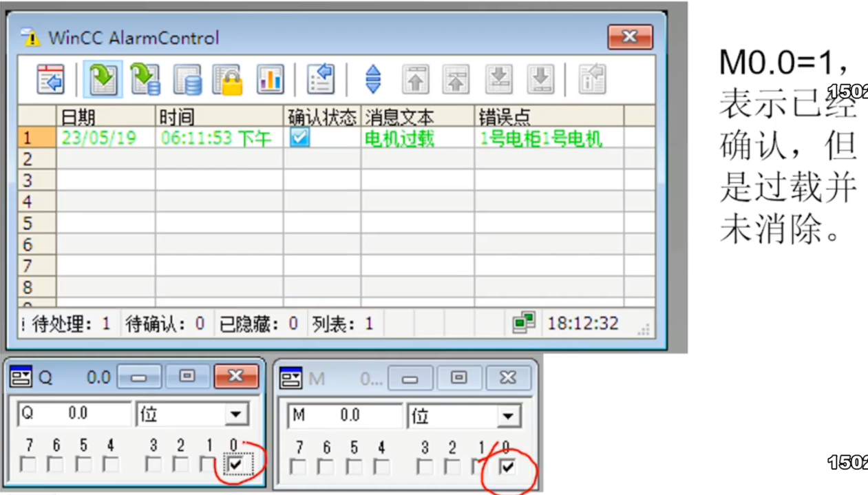Toggle bit 5 checkbox in Q window

(83, 465)
